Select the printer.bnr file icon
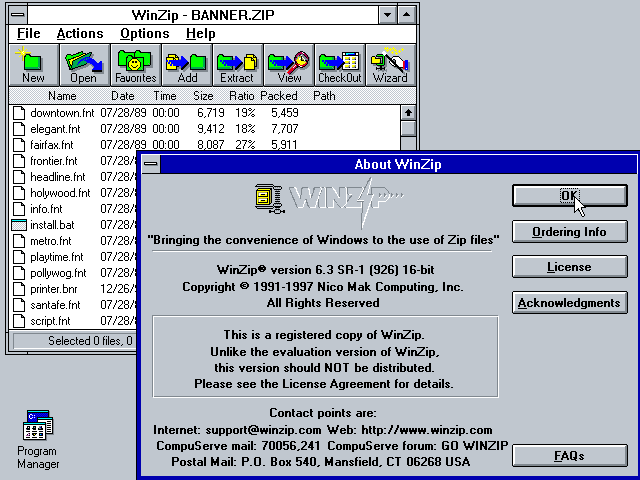This screenshot has width=640, height=480. pos(19,289)
